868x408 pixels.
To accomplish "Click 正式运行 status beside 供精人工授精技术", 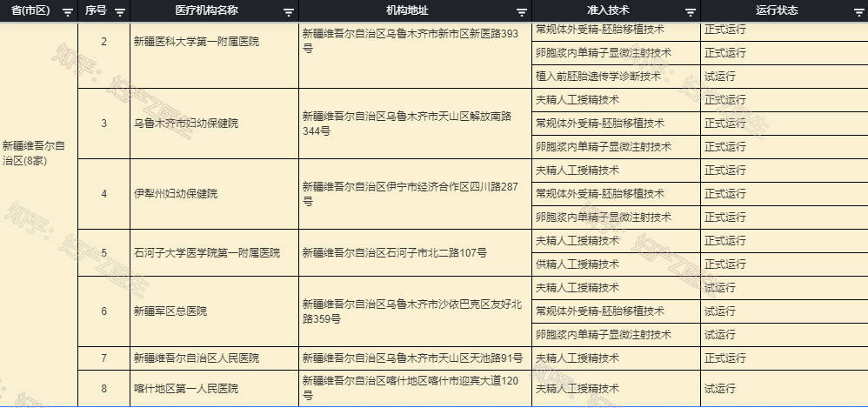I will click(785, 264).
